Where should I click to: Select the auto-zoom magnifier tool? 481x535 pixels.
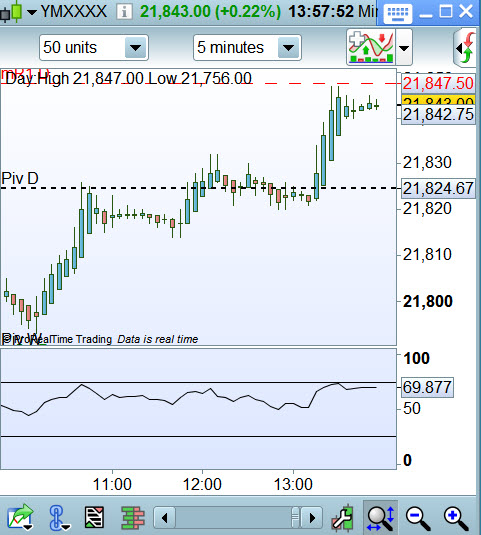380,517
